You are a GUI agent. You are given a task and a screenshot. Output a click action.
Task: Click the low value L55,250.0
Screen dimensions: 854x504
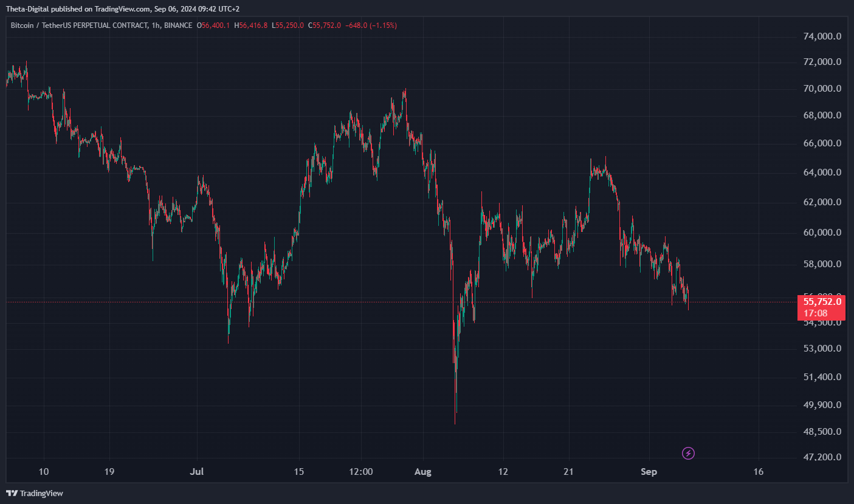point(288,26)
